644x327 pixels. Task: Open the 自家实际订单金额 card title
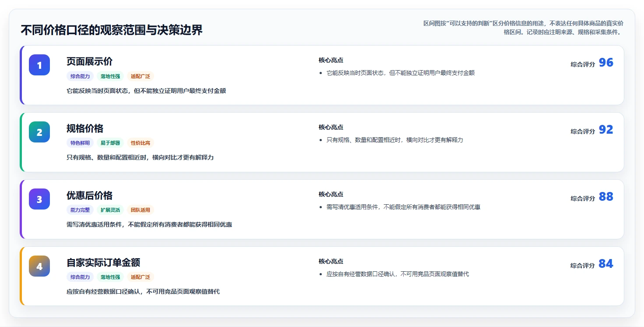[x=103, y=263]
